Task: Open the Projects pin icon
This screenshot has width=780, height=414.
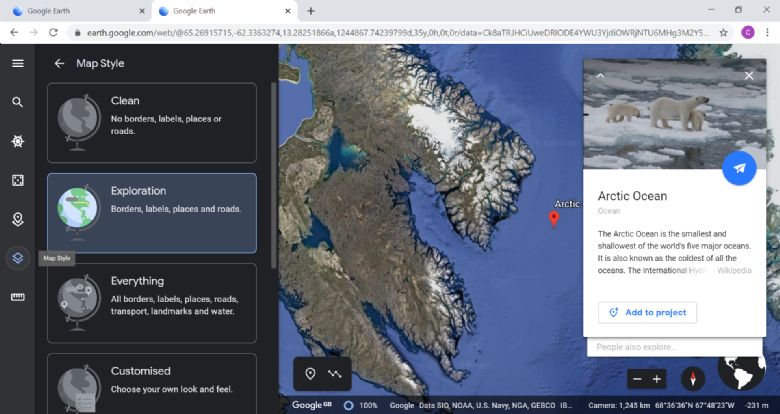Action: [x=17, y=219]
